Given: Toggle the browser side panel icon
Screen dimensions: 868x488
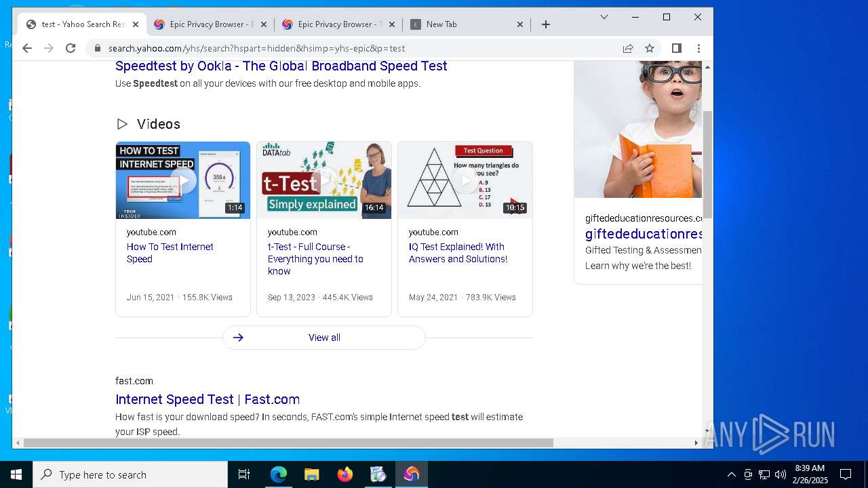Looking at the screenshot, I should tap(676, 48).
